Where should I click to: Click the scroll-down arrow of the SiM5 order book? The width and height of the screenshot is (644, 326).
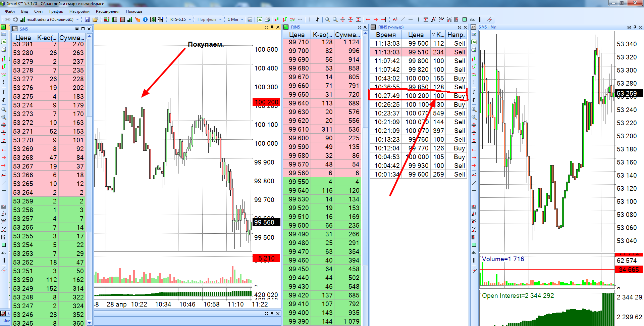[89, 323]
